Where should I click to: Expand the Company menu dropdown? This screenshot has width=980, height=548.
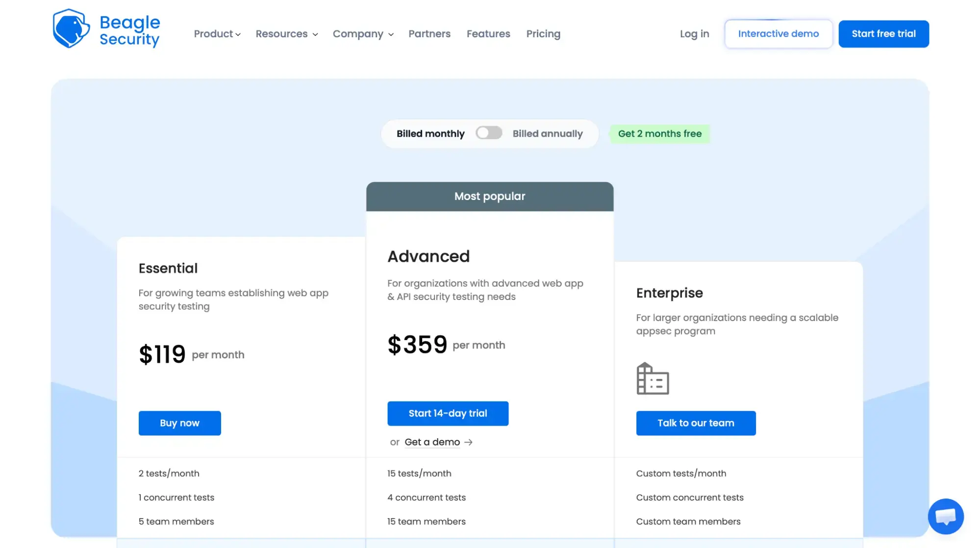pos(363,34)
